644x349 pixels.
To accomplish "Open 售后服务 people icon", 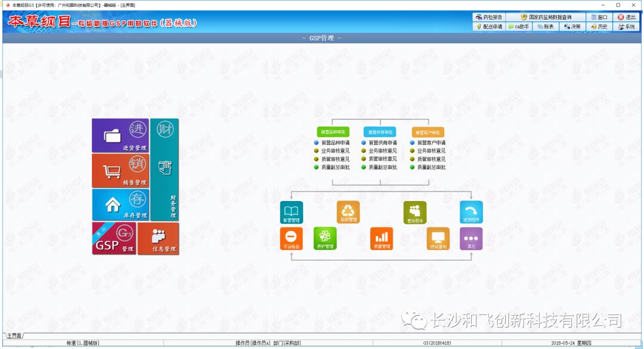I will coord(415,212).
